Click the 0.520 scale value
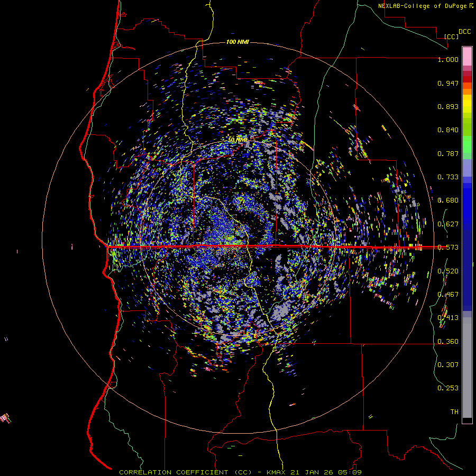The image size is (476, 476). point(448,271)
